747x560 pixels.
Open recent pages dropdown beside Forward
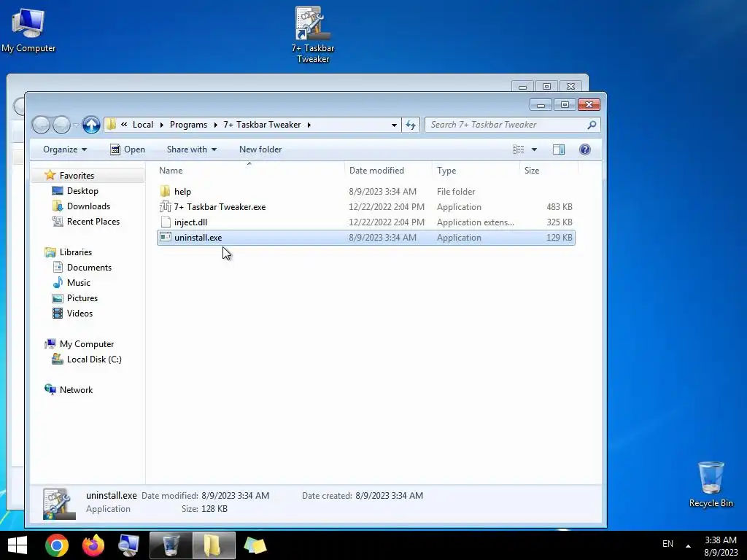[x=76, y=125]
